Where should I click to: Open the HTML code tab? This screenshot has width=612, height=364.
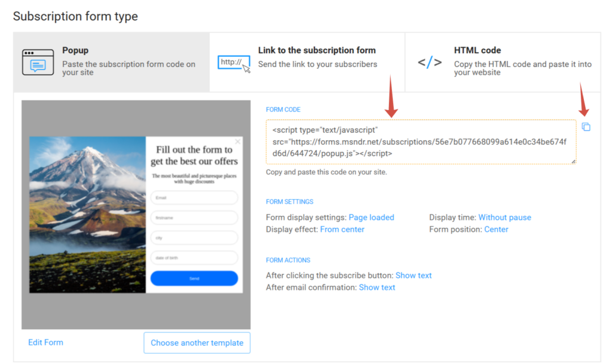pyautogui.click(x=503, y=62)
